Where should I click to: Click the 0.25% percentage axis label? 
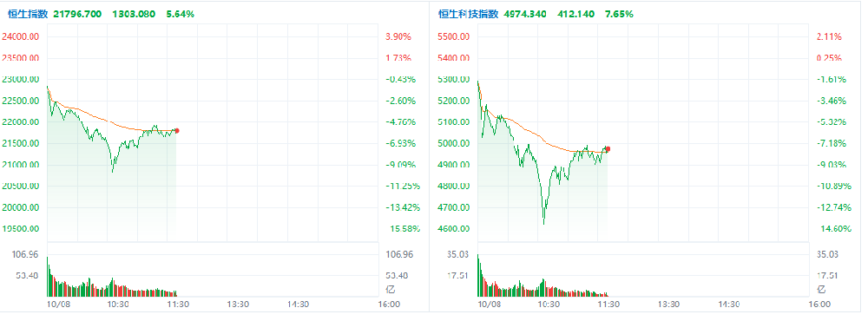click(x=829, y=57)
